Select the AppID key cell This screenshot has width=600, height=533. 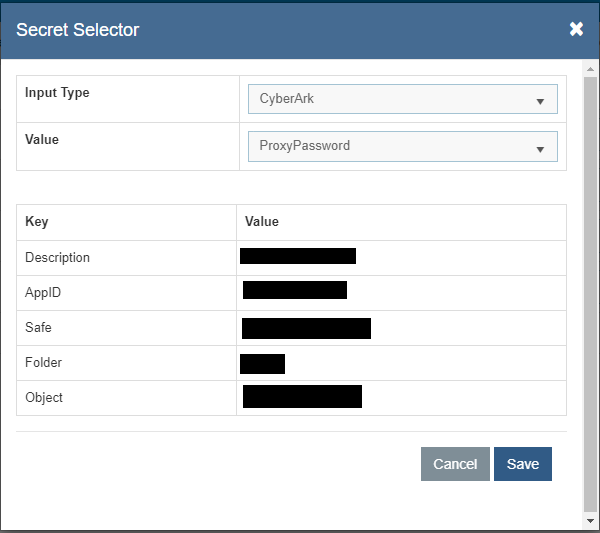(44, 293)
